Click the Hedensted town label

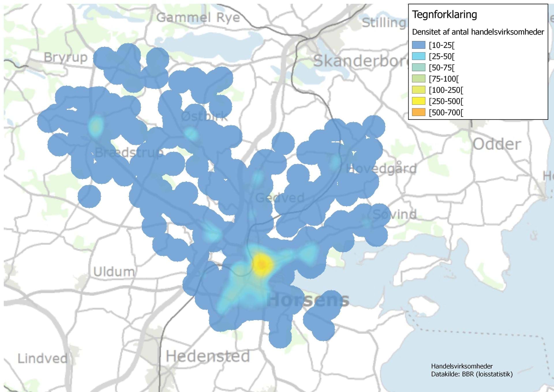[208, 356]
